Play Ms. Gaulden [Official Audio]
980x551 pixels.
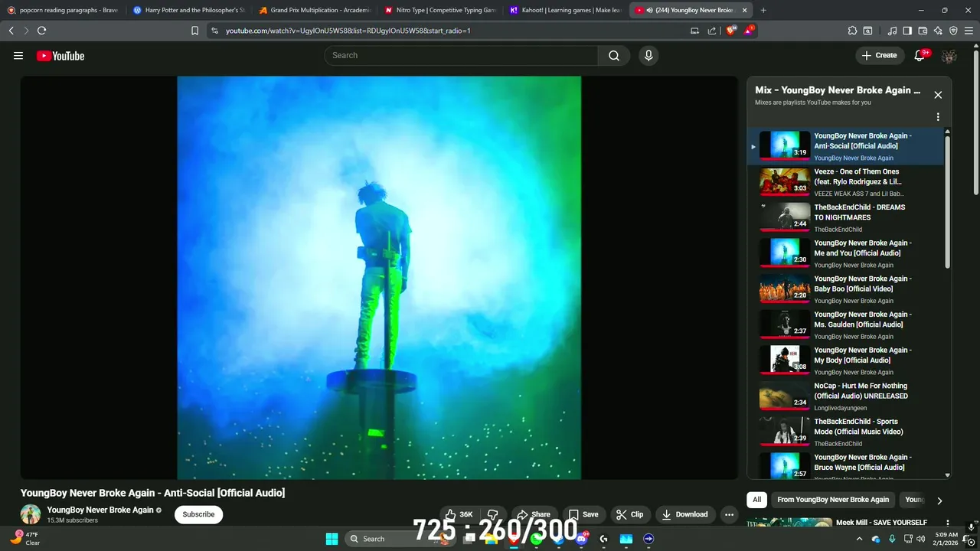[846, 324]
